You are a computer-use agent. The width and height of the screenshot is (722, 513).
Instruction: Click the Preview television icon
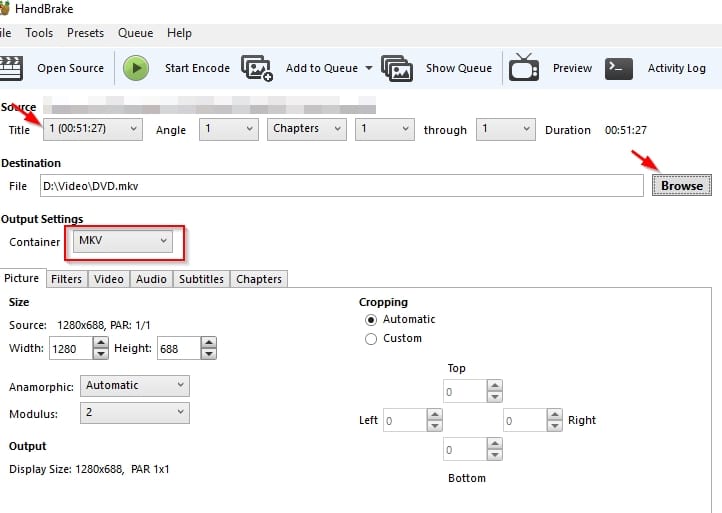pyautogui.click(x=524, y=68)
